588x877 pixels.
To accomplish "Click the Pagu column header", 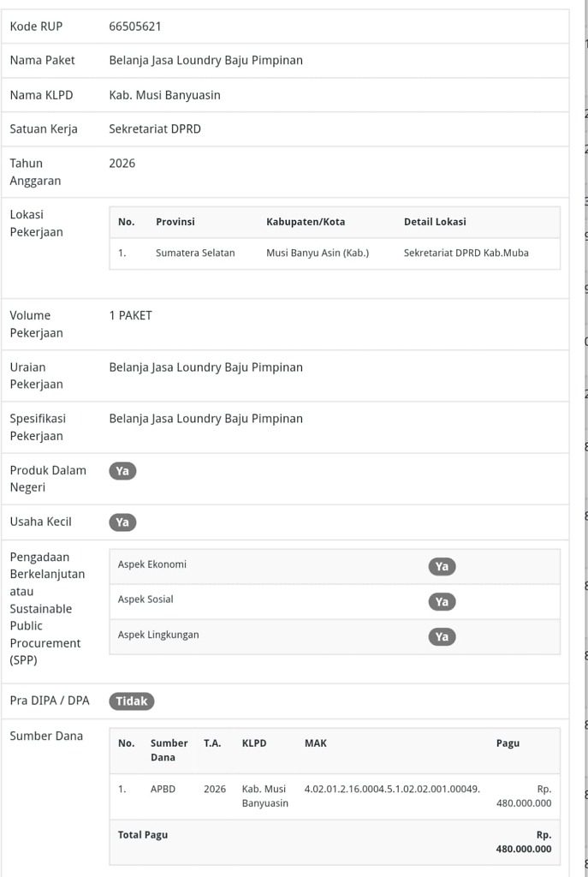I will coord(508,743).
